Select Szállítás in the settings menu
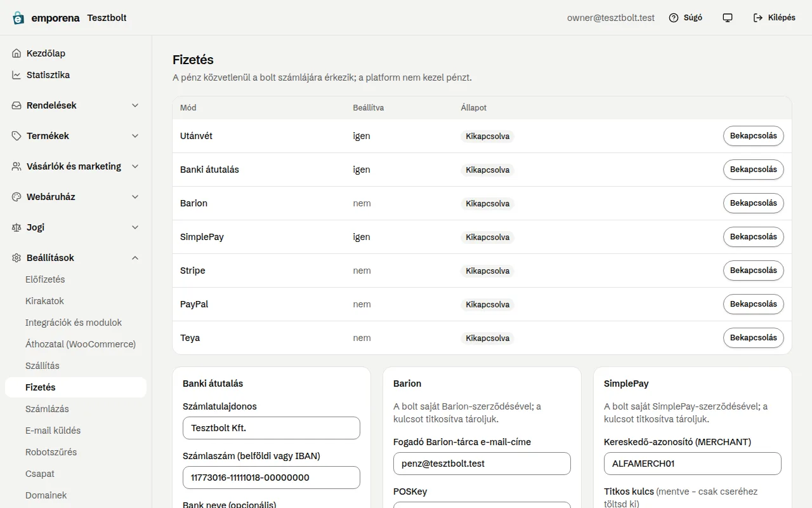This screenshot has height=508, width=812. (x=75, y=366)
